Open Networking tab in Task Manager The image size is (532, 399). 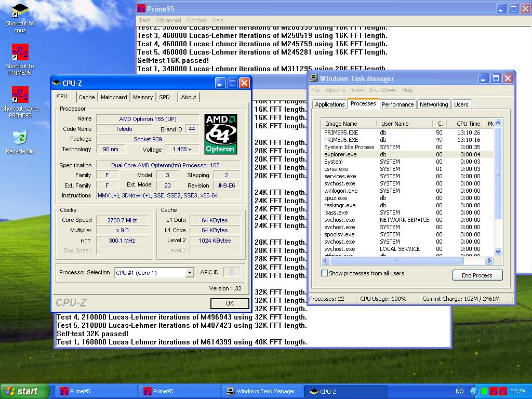(434, 104)
